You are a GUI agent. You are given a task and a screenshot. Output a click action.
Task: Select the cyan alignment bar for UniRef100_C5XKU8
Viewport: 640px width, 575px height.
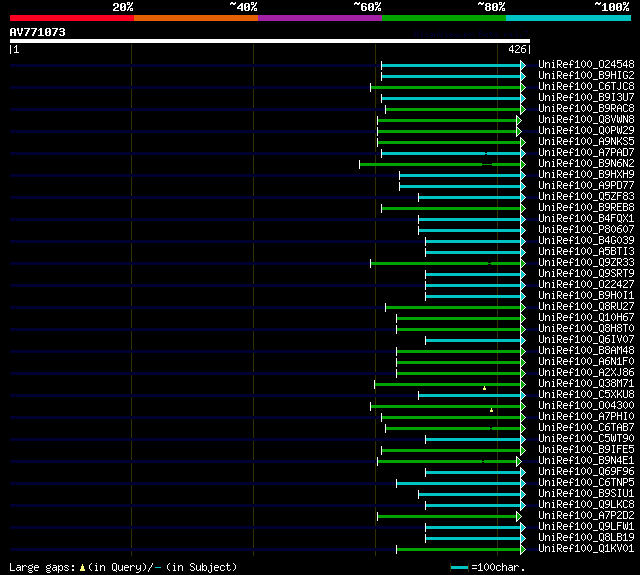(469, 395)
